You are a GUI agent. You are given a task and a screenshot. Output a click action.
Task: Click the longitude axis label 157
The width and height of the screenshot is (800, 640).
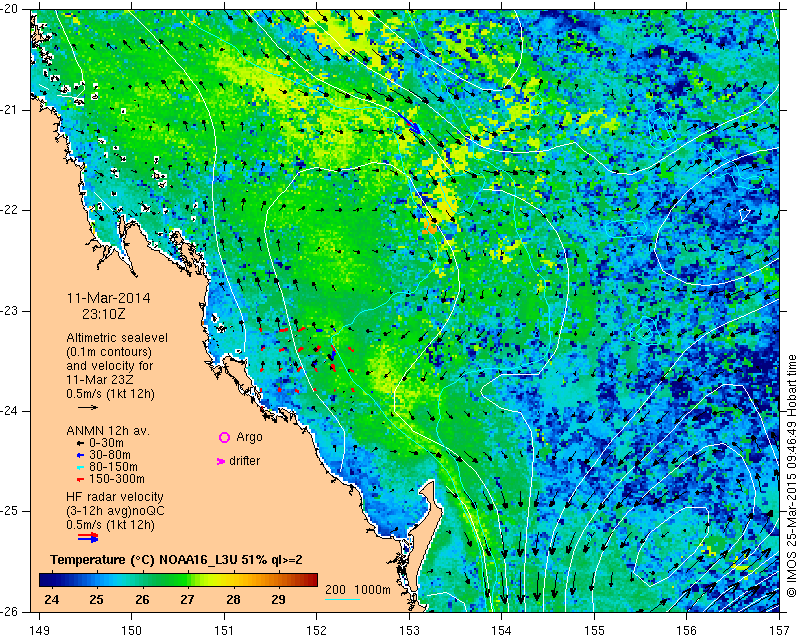click(780, 631)
